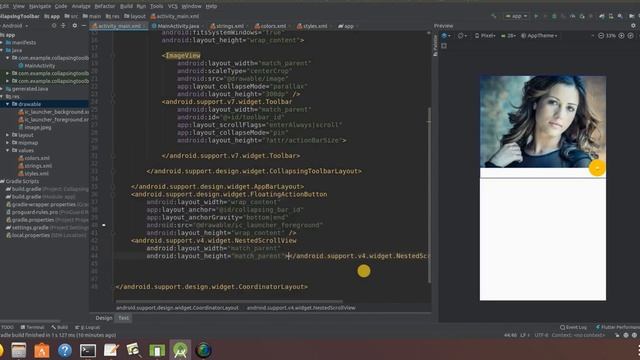Viewport: 640px width, 360px height.
Task: Hide the Project tool window
Action: point(84,26)
